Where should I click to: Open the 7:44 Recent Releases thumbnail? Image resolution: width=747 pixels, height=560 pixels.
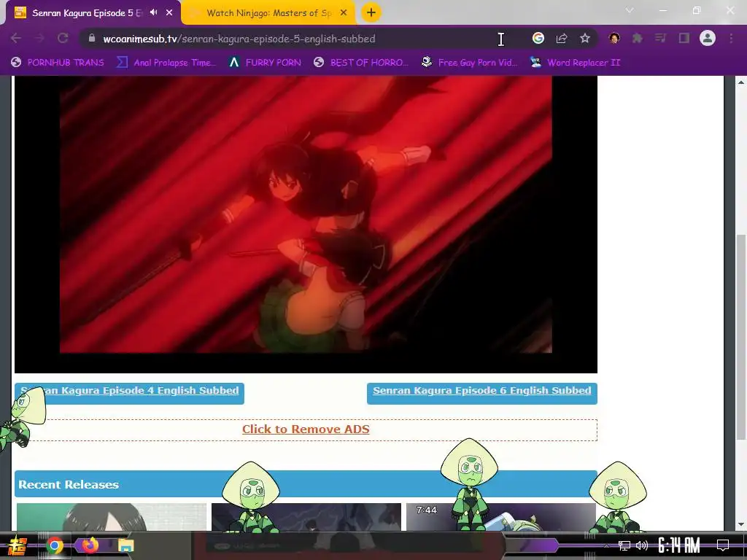point(500,517)
